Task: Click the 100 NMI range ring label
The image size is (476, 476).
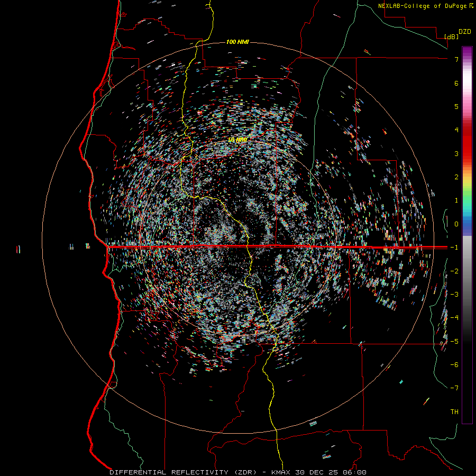Action: [x=237, y=42]
